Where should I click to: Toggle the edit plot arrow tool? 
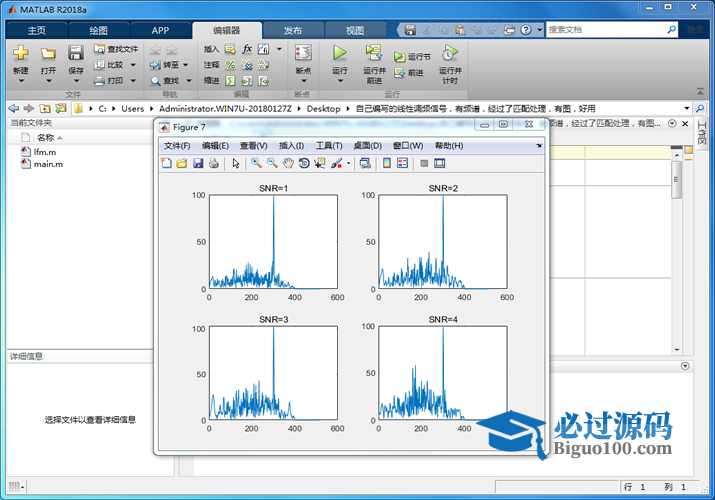tap(236, 163)
